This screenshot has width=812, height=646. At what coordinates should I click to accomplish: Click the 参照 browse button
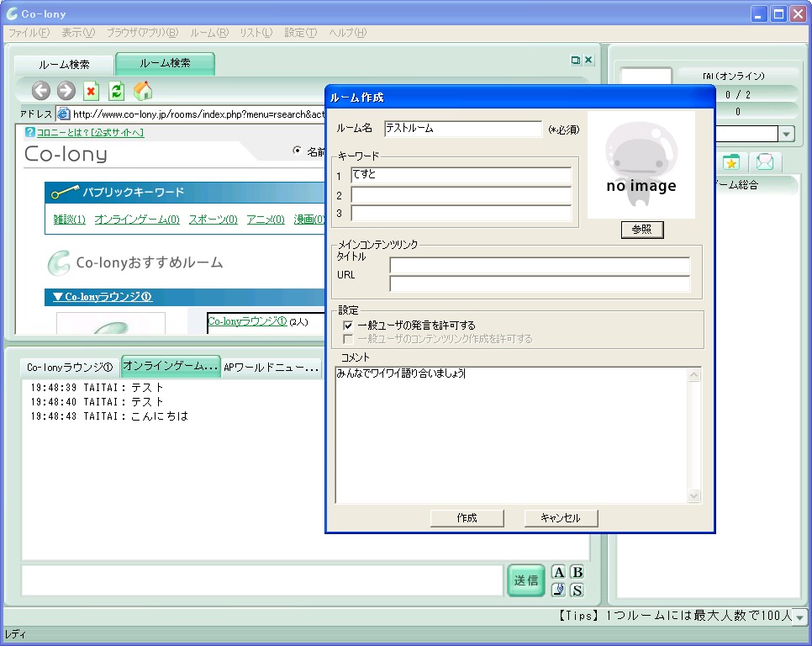[642, 230]
